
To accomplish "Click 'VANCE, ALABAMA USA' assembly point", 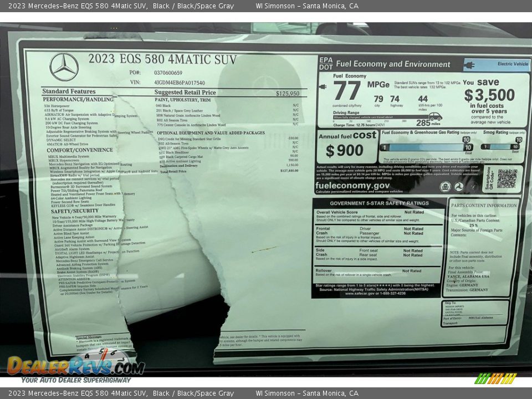I will point(469,277).
